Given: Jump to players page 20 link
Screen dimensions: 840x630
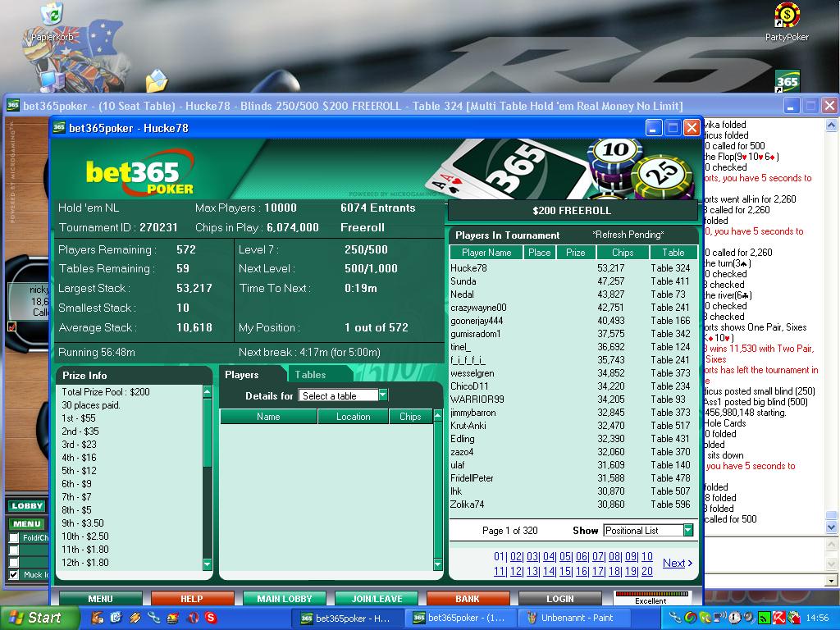Looking at the screenshot, I should pyautogui.click(x=647, y=571).
